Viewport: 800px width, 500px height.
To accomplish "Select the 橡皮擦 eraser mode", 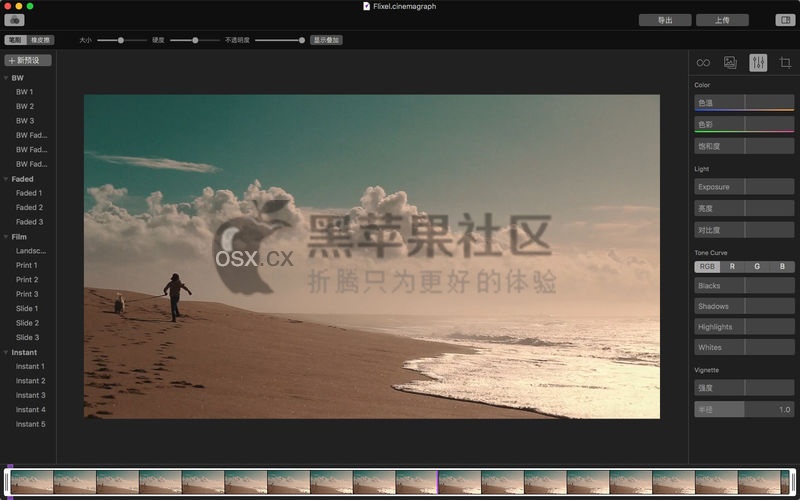I will click(x=40, y=40).
